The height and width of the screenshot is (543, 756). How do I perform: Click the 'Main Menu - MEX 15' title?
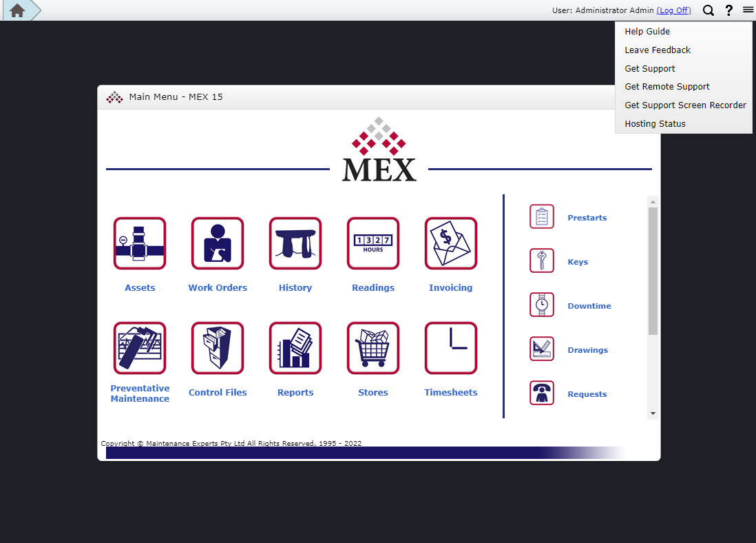tap(176, 97)
